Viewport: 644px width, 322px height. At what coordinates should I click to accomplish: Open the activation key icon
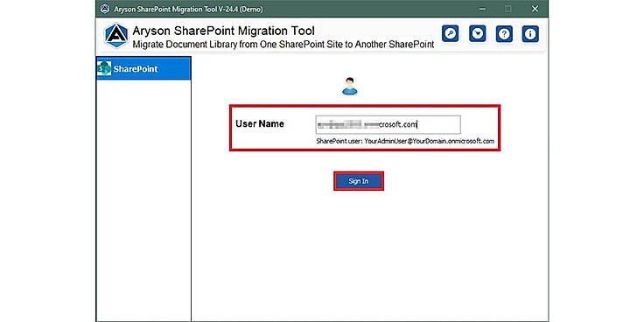click(x=450, y=33)
